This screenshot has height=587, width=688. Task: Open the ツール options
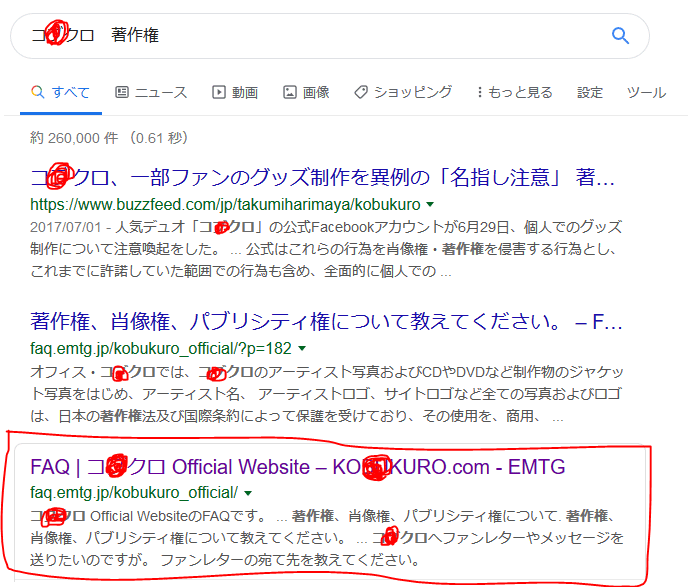pos(646,93)
